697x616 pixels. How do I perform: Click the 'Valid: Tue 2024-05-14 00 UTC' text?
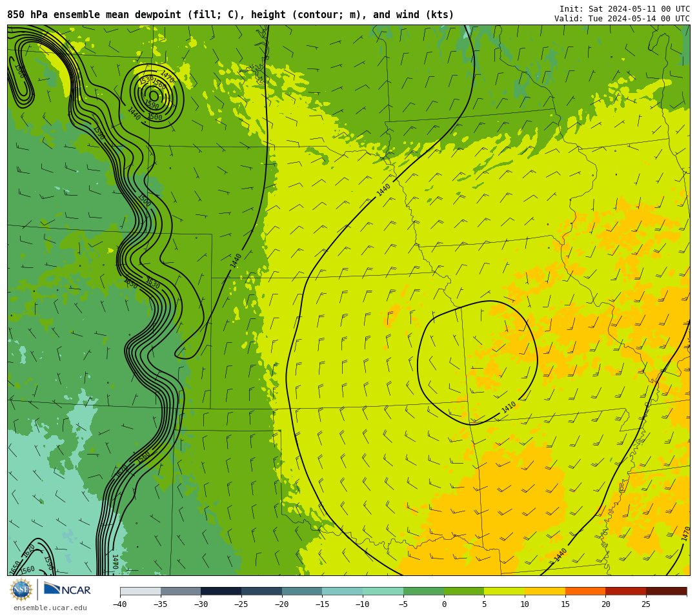[622, 19]
